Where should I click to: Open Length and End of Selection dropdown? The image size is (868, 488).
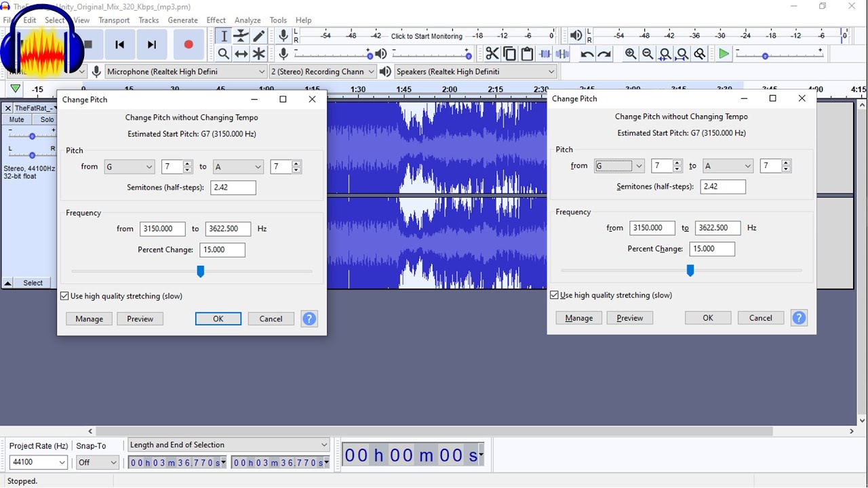click(229, 445)
